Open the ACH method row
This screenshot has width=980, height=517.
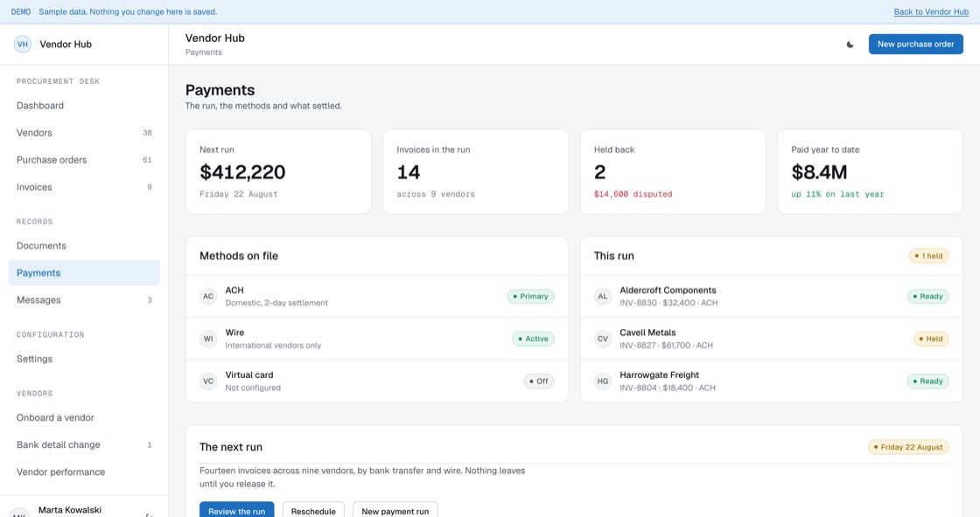377,297
